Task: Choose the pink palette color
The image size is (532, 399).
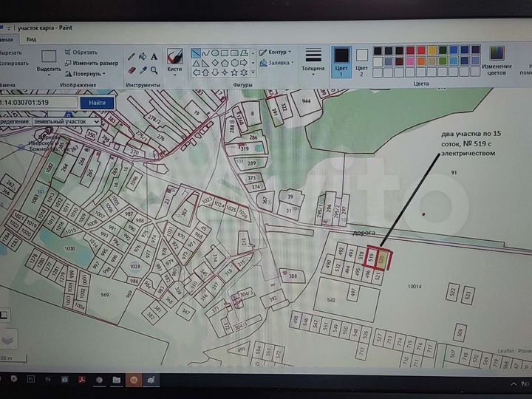Action: (x=410, y=61)
